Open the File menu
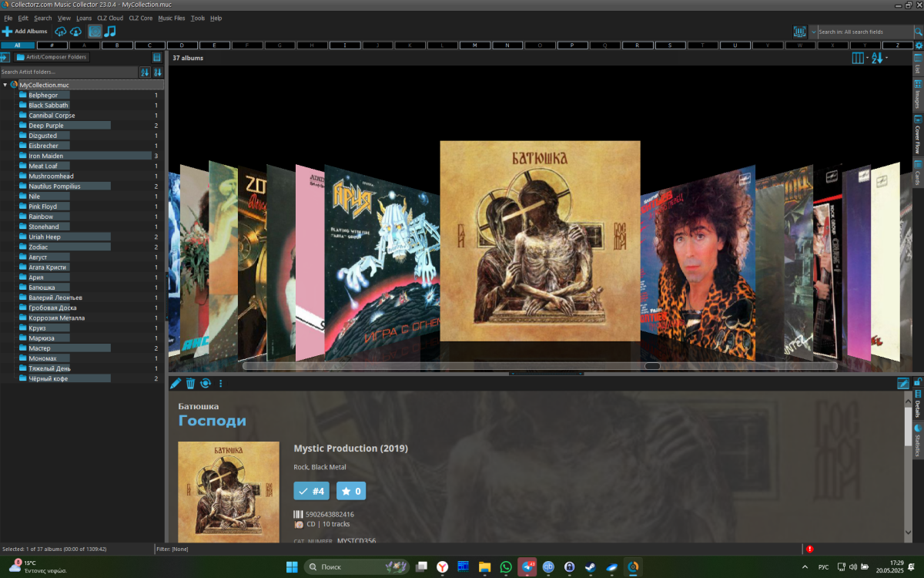924x578 pixels. click(8, 18)
